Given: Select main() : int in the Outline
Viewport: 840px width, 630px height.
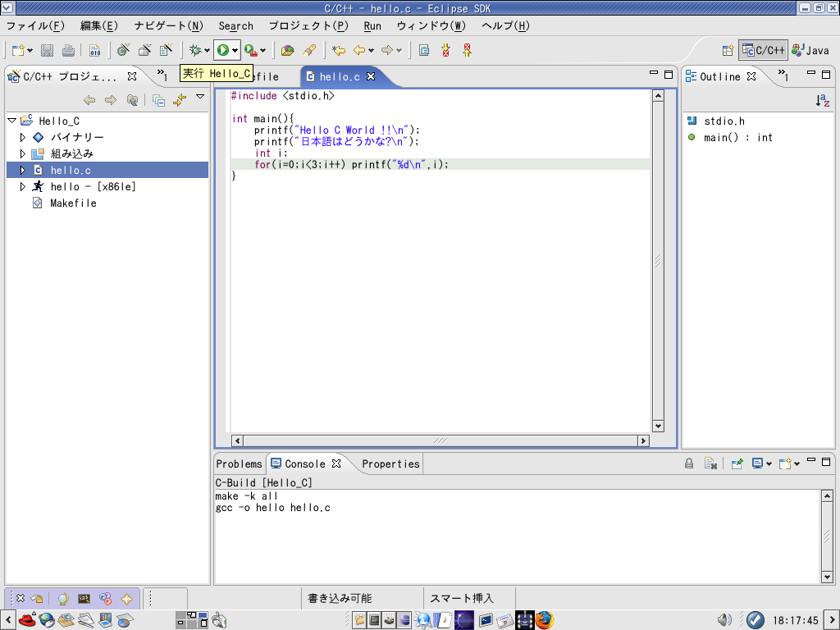Looking at the screenshot, I should pos(738,138).
